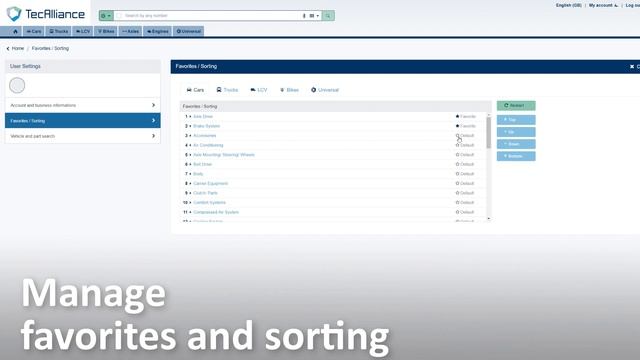Open the green search-type dropdown
The image size is (640, 360).
106,16
